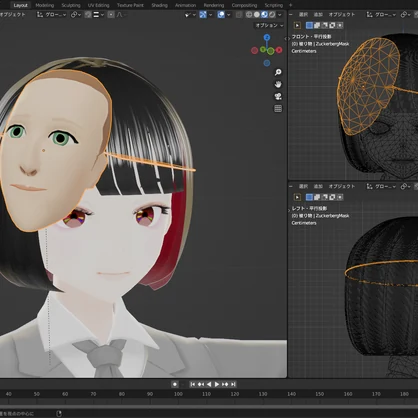This screenshot has height=418, width=418.
Task: Open 選択 menu in top-right viewport
Action: 303,15
